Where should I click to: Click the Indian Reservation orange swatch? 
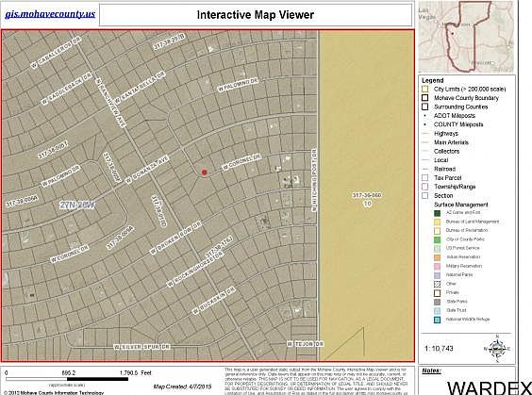[438, 257]
